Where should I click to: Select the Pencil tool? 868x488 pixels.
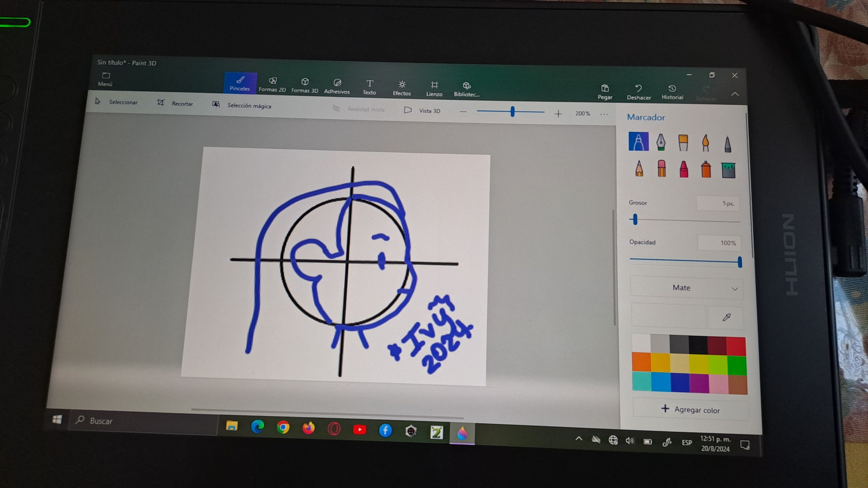click(639, 168)
